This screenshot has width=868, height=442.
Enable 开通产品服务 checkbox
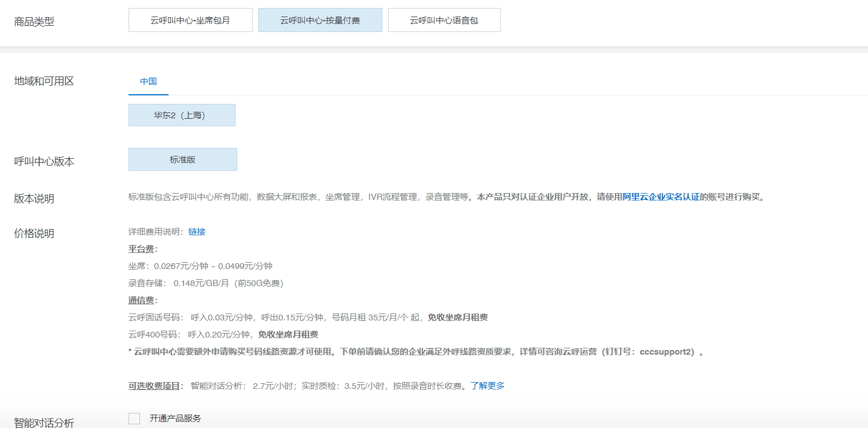134,419
